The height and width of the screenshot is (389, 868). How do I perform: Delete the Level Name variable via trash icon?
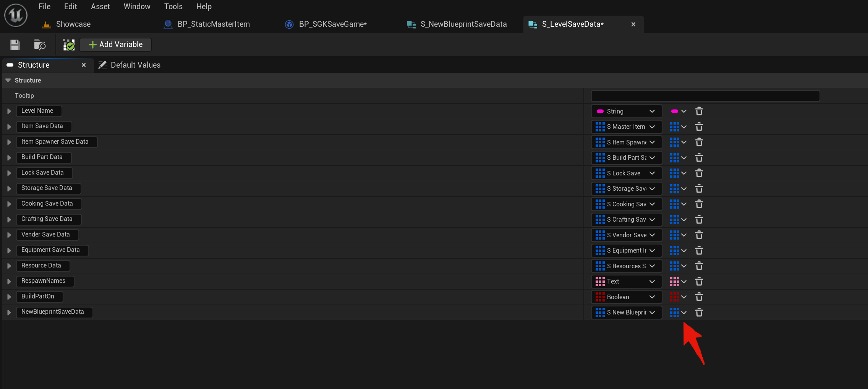tap(699, 111)
